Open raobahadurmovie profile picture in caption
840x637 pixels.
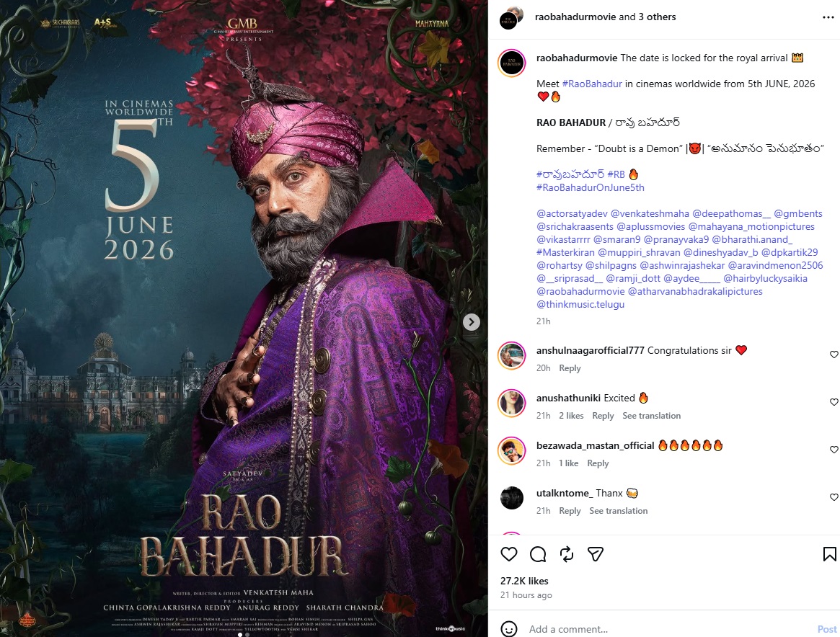coord(512,63)
